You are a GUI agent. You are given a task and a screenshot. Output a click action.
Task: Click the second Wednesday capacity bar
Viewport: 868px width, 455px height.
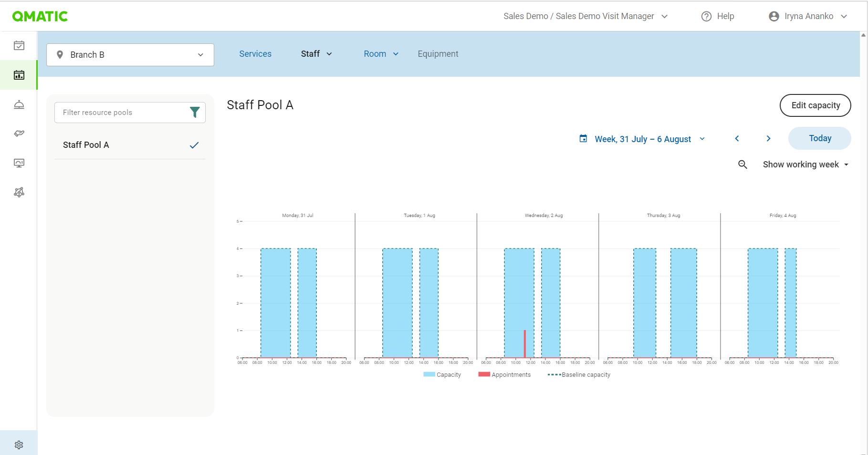(551, 303)
